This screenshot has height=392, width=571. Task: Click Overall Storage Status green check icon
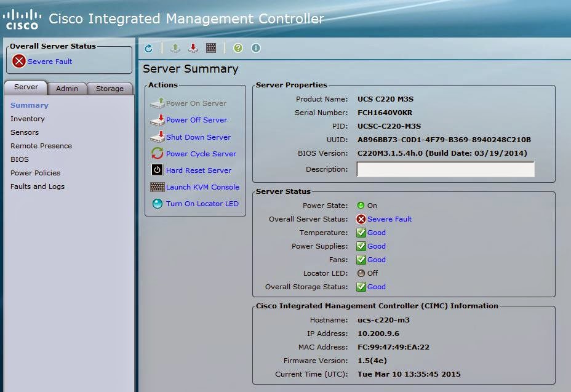point(361,286)
